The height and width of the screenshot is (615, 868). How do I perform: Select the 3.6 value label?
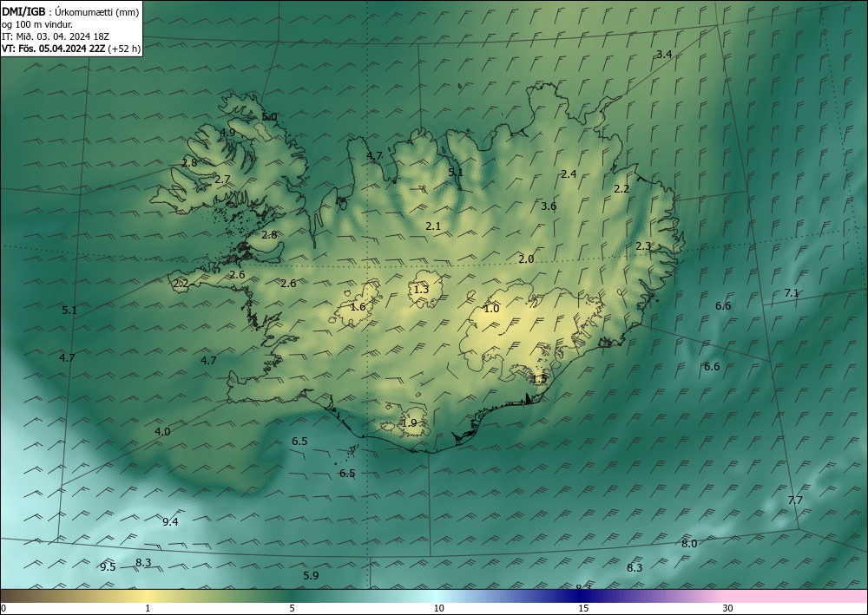tap(549, 206)
